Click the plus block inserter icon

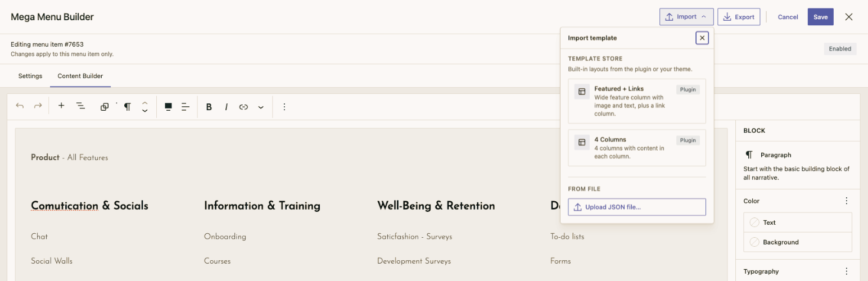[61, 106]
